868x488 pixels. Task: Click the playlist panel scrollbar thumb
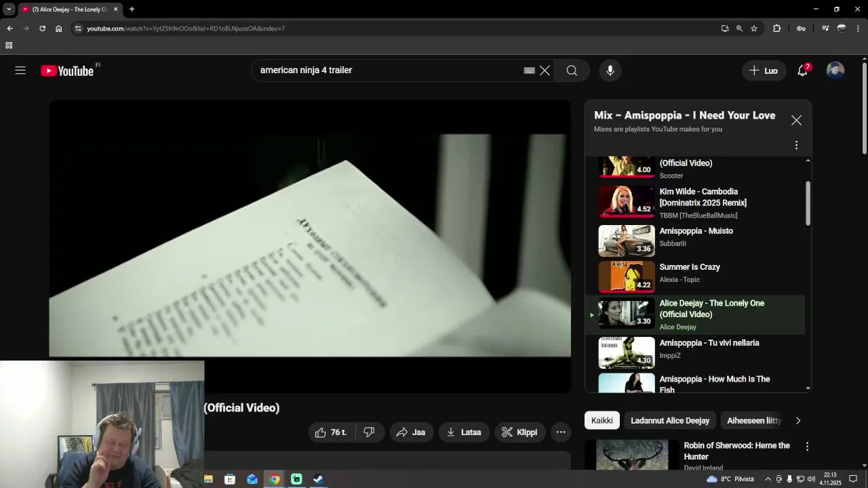808,203
